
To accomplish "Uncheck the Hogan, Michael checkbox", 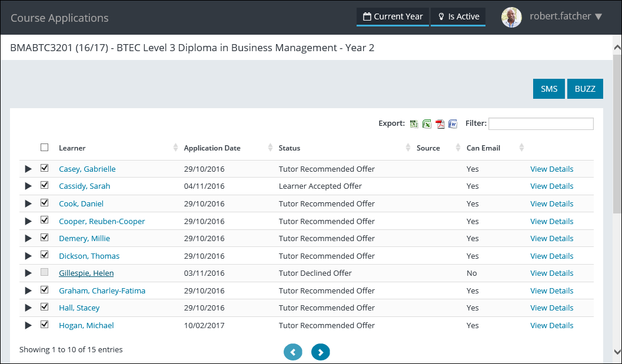I will pyautogui.click(x=45, y=325).
